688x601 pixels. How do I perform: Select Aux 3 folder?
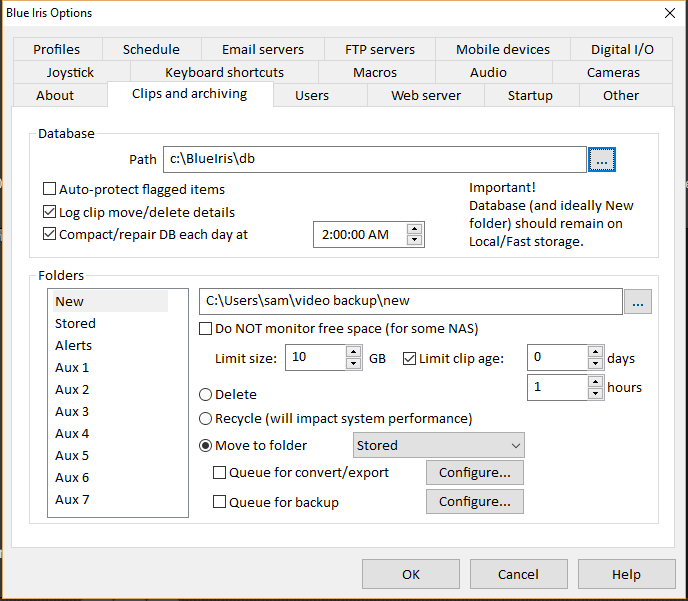pos(72,411)
